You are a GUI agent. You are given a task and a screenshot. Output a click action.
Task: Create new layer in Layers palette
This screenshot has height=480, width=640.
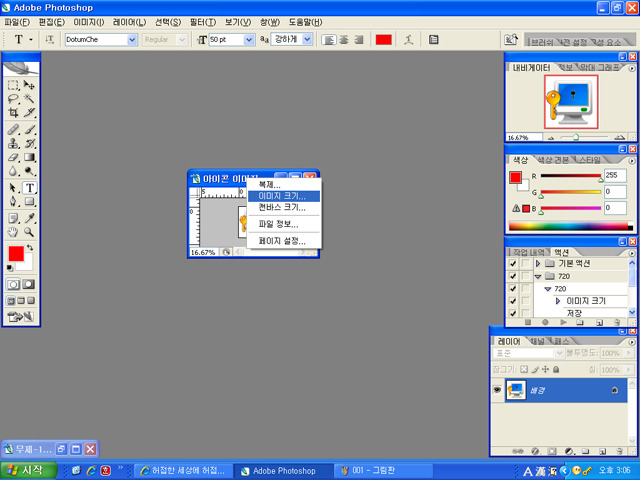(602, 451)
